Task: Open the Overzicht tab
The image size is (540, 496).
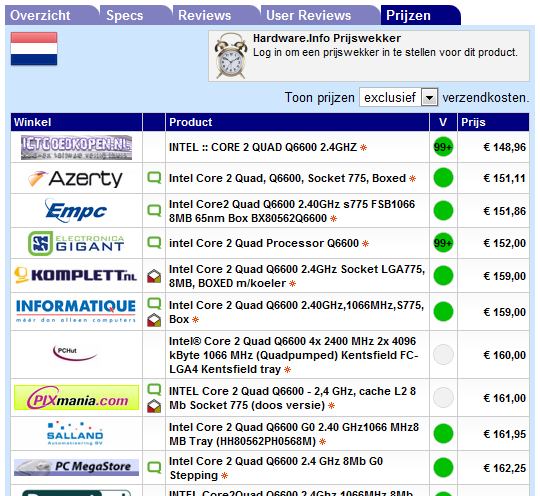Action: pos(52,15)
